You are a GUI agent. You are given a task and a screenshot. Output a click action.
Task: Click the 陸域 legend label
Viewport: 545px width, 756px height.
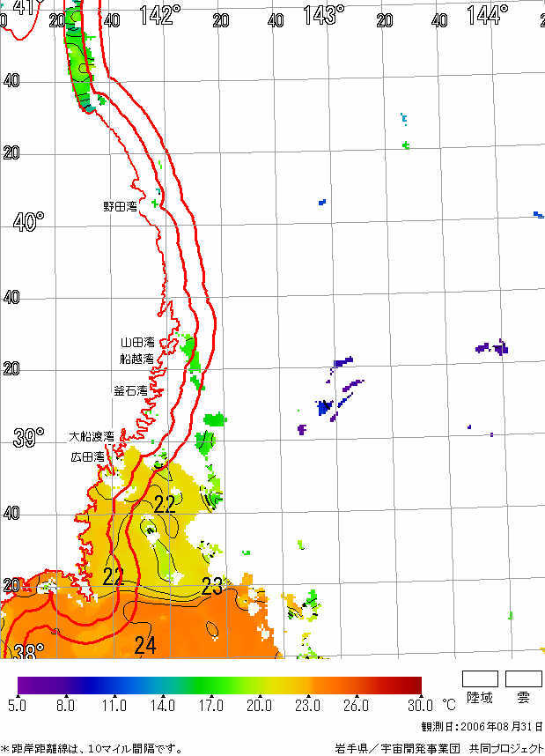coord(480,698)
